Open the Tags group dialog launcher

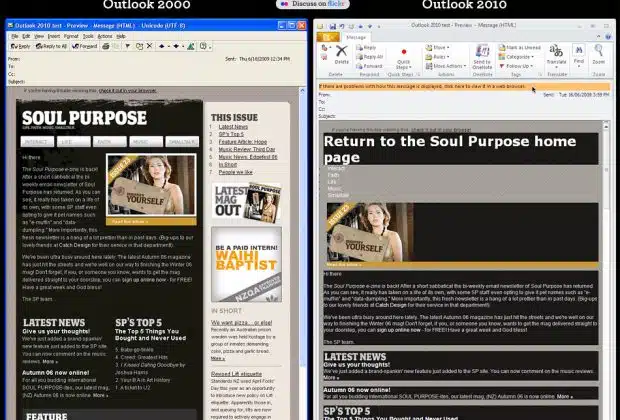pos(540,74)
